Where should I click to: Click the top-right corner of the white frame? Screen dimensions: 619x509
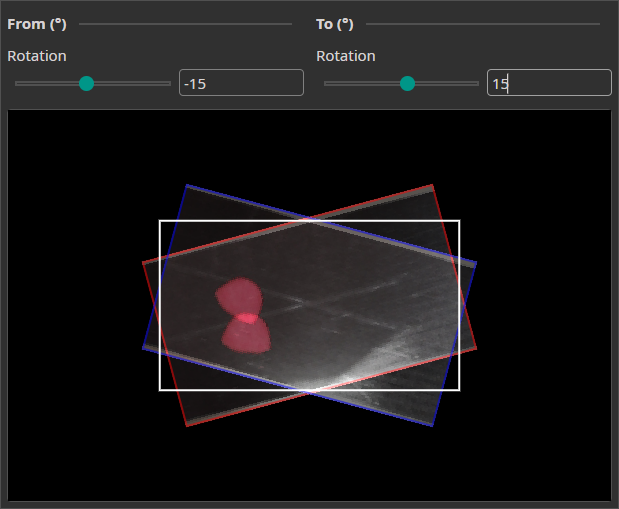(x=459, y=221)
